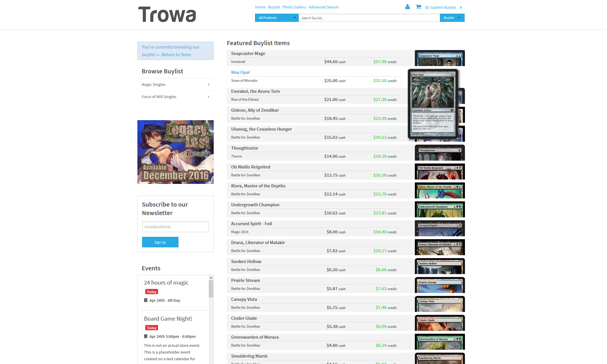Open the Canopy Vista item
This screenshot has height=364, width=607.
[244, 299]
